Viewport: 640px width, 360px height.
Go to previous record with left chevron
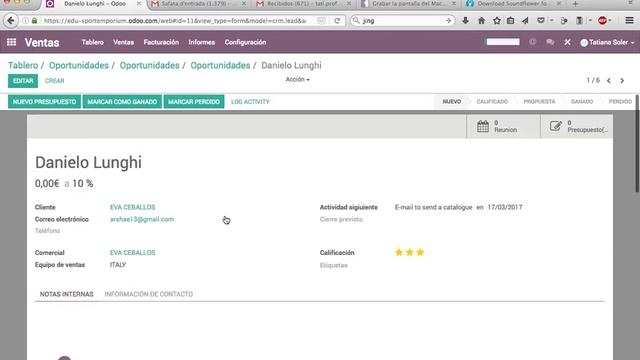tap(609, 80)
